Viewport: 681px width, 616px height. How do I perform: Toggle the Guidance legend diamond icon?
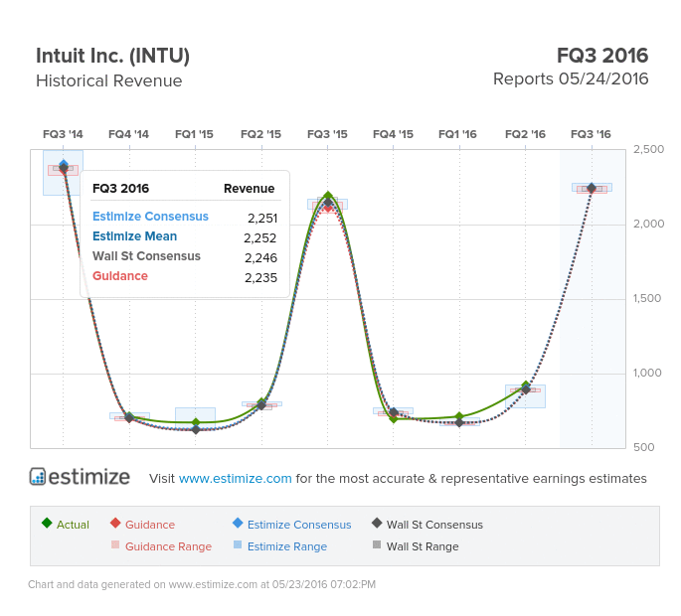tap(115, 523)
